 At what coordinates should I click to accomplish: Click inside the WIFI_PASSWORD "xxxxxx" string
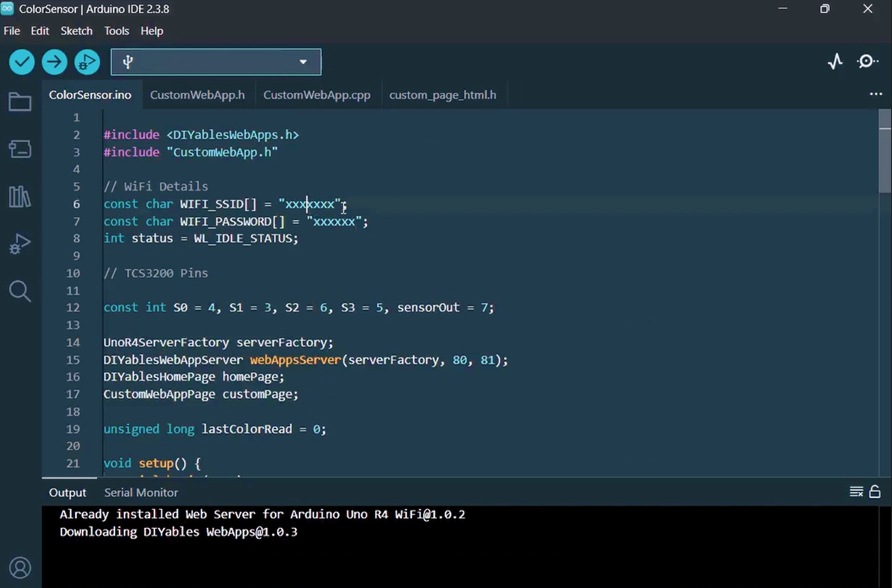334,221
